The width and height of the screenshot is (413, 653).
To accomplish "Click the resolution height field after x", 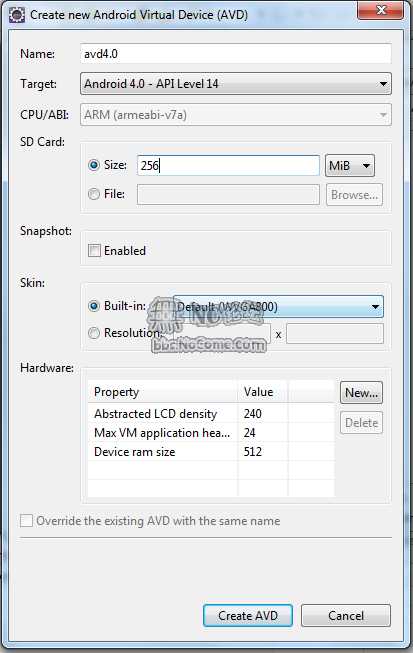I will pyautogui.click(x=335, y=334).
